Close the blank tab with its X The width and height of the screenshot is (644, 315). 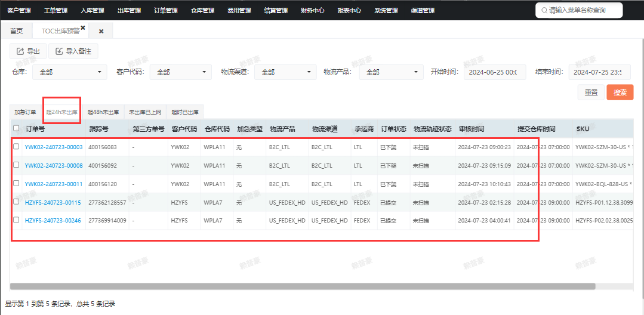101,31
